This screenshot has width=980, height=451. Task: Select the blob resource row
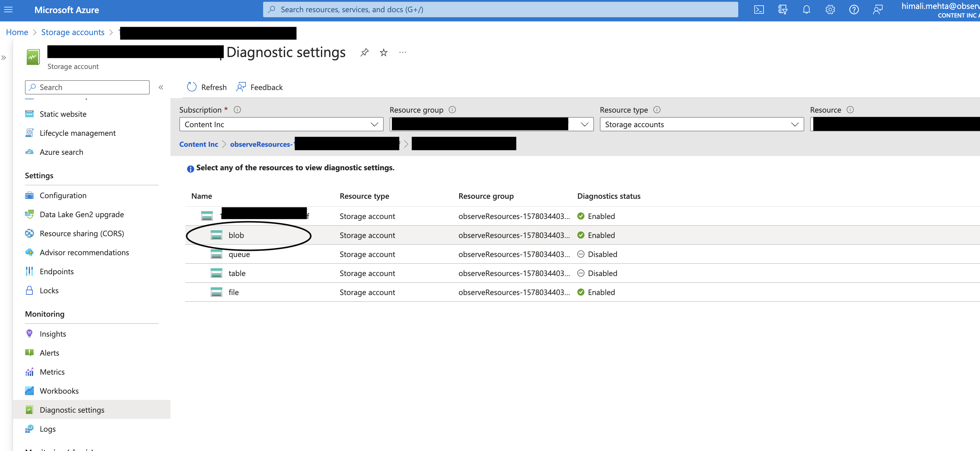click(x=236, y=235)
